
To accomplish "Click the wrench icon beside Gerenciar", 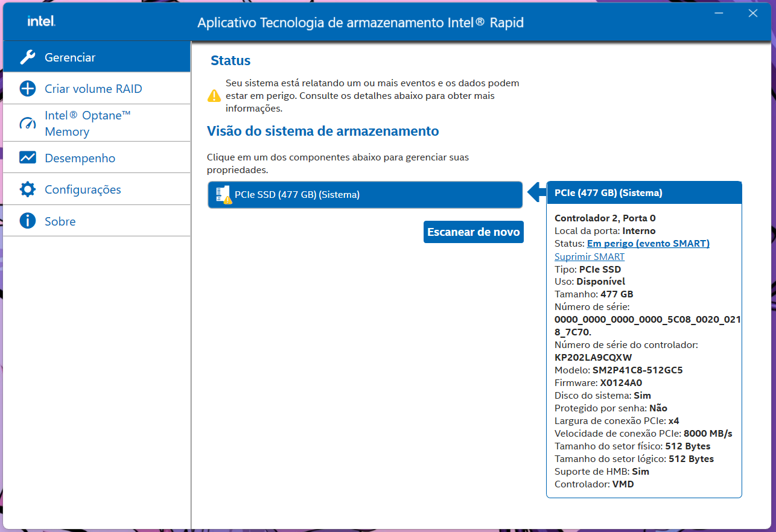I will (28, 57).
